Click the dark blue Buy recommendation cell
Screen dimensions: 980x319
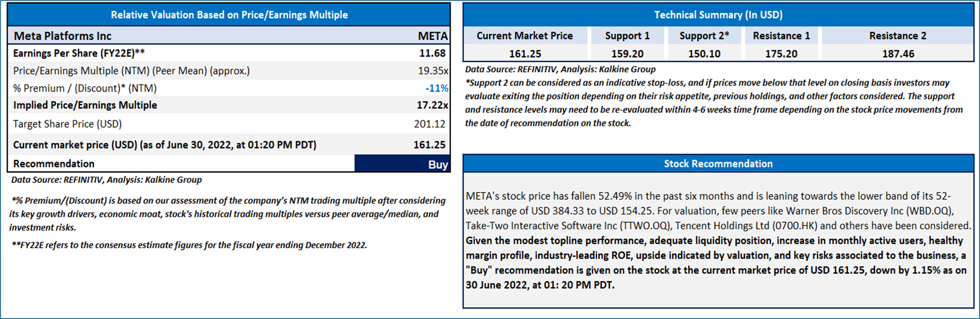coord(402,164)
